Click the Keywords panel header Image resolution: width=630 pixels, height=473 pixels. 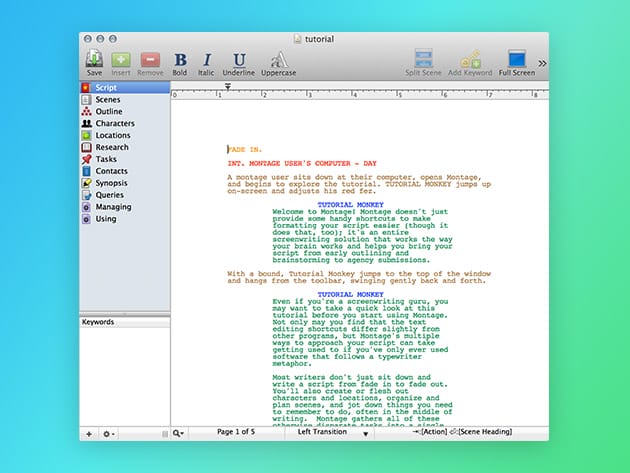tap(125, 322)
